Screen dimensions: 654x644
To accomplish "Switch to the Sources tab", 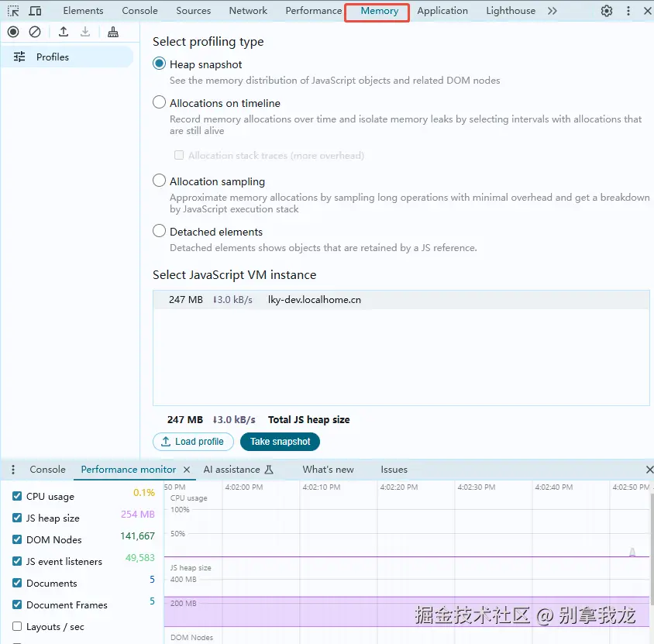I will click(x=194, y=11).
